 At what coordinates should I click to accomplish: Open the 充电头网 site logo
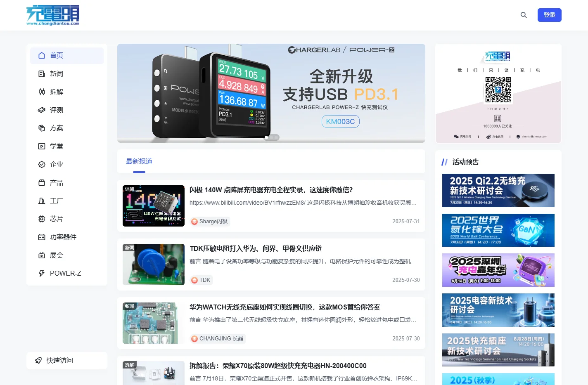pos(53,15)
